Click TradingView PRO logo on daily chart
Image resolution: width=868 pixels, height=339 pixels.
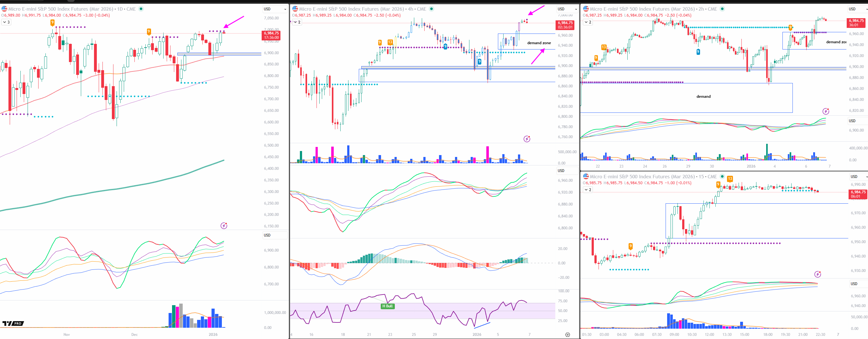[x=13, y=324]
